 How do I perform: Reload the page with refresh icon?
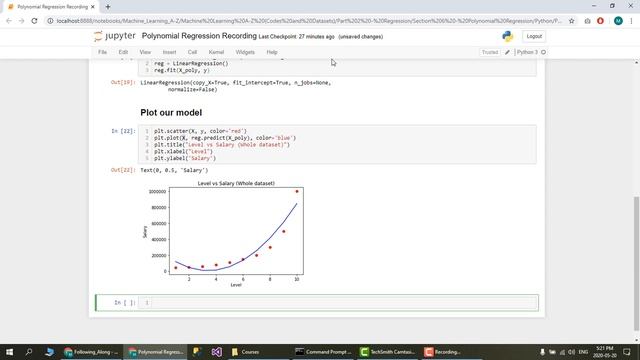(x=34, y=21)
